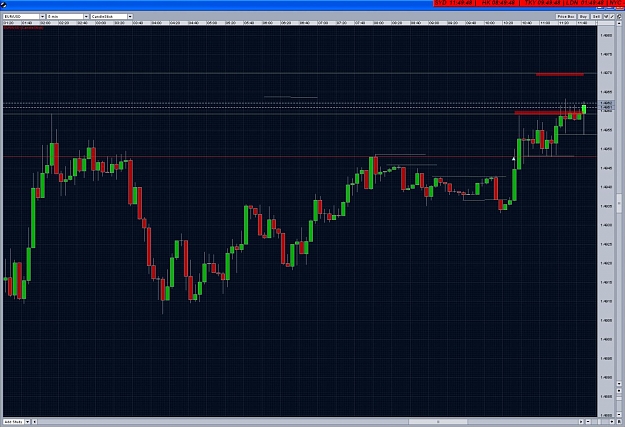Click the EUR/USD symbol field
Image resolution: width=625 pixels, height=427 pixels.
[x=22, y=16]
